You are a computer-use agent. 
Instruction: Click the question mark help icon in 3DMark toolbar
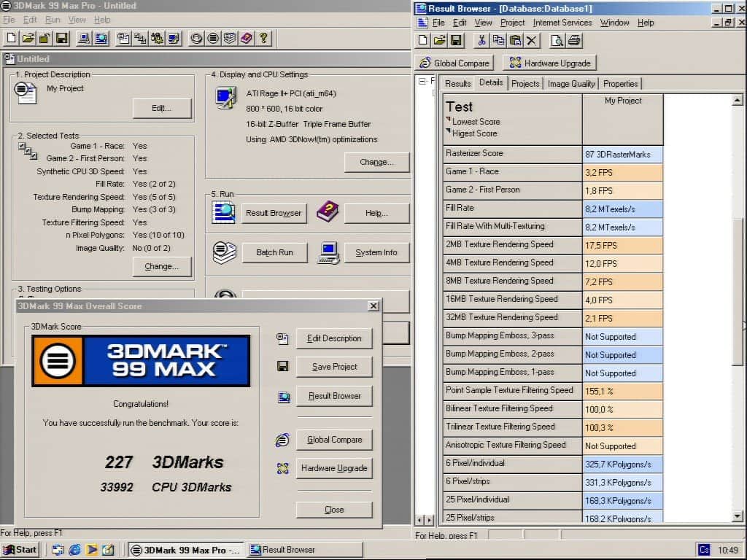click(x=263, y=38)
